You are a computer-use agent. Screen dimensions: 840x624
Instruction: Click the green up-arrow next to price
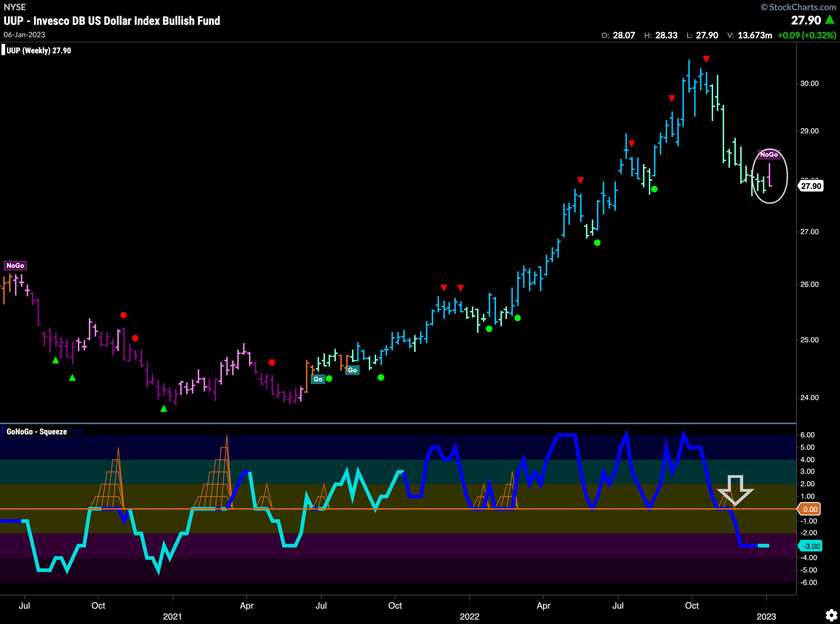click(830, 19)
